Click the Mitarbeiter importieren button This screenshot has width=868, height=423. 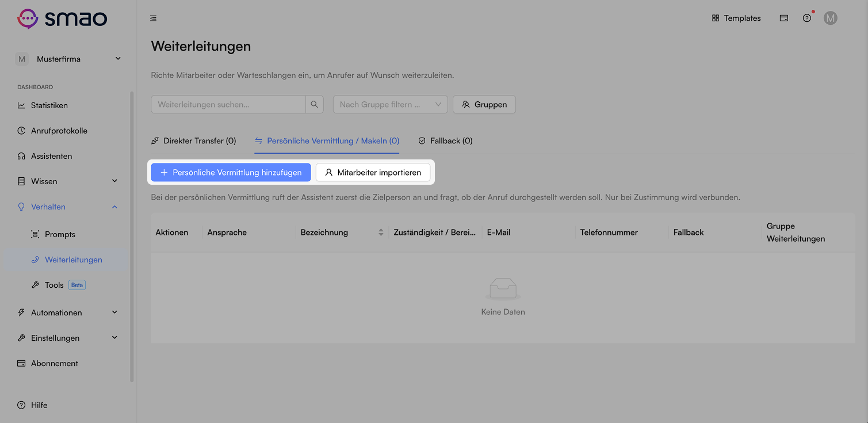[x=373, y=173]
